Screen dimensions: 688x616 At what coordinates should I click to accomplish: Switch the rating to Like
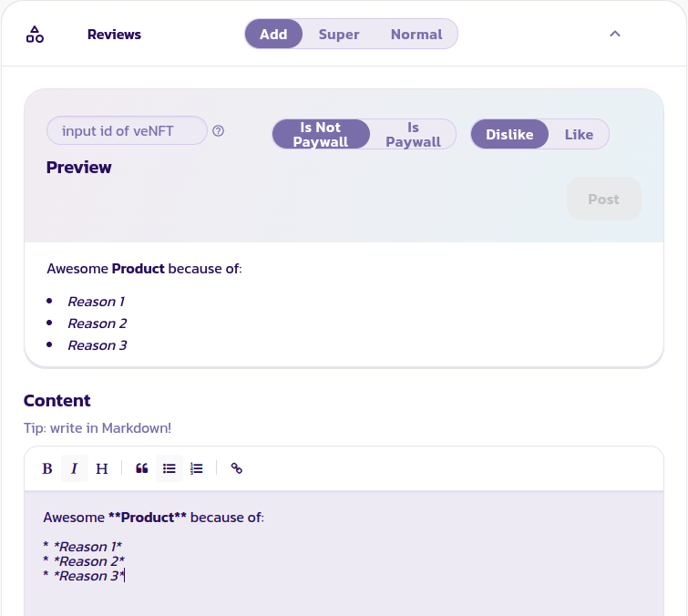pyautogui.click(x=579, y=135)
